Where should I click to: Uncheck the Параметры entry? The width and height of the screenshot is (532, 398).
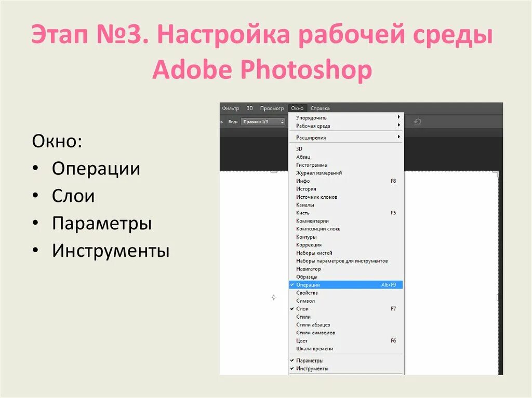(346, 360)
